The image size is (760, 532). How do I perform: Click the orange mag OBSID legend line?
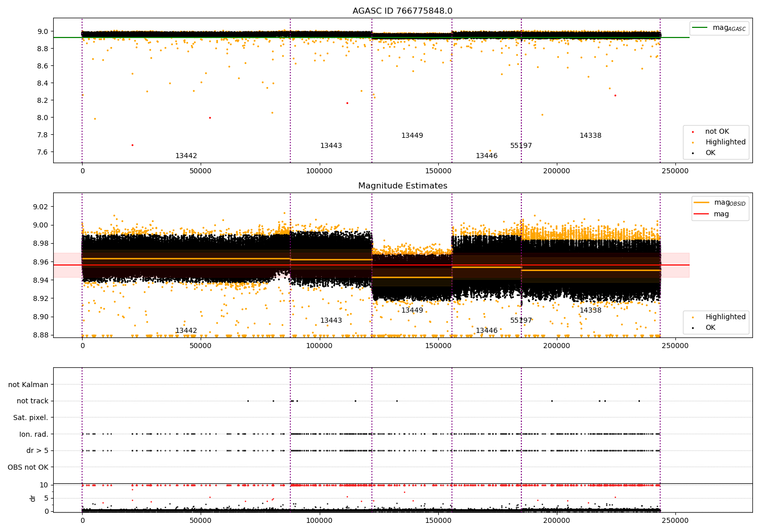coord(702,202)
